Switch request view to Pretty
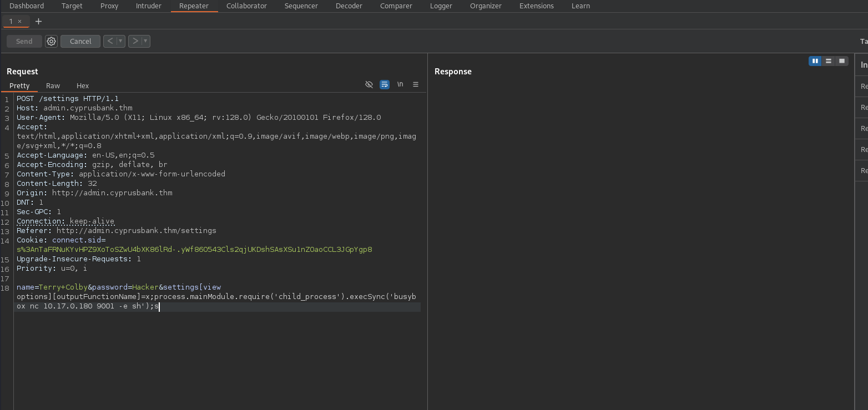The image size is (868, 410). click(x=19, y=85)
